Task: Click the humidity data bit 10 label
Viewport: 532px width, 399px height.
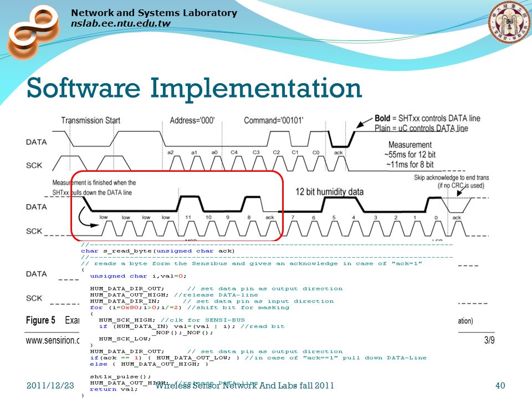Action: [x=208, y=217]
